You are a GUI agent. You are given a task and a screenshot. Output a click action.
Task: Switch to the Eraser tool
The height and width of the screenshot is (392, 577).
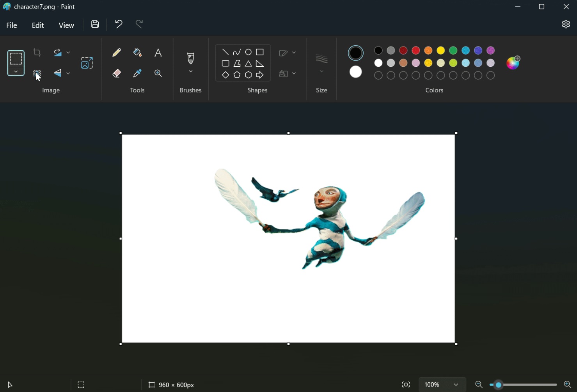(116, 73)
